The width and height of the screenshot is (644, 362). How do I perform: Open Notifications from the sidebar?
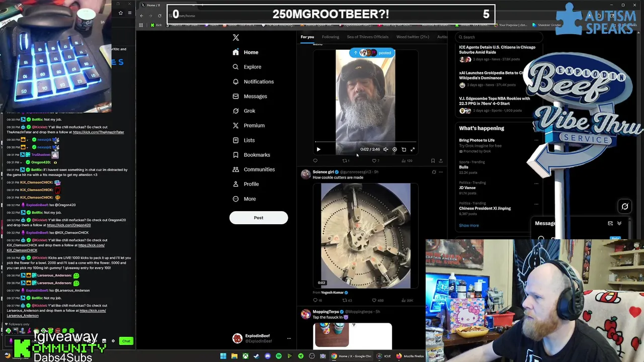click(x=253, y=81)
